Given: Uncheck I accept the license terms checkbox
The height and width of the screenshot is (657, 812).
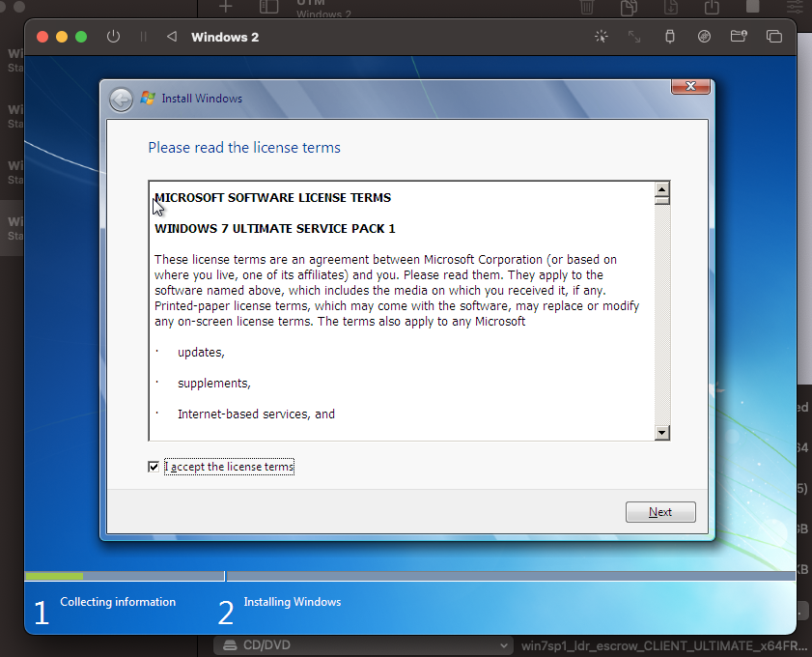Looking at the screenshot, I should pyautogui.click(x=154, y=467).
